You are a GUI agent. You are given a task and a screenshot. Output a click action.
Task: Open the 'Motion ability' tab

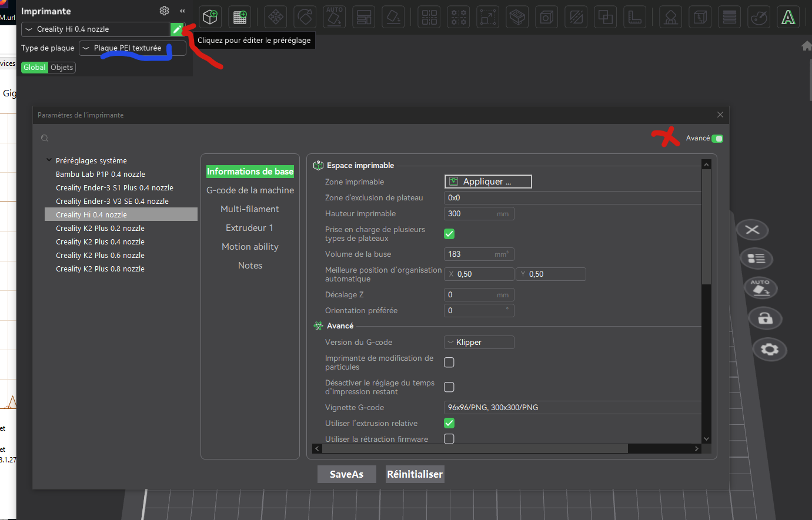pyautogui.click(x=250, y=247)
